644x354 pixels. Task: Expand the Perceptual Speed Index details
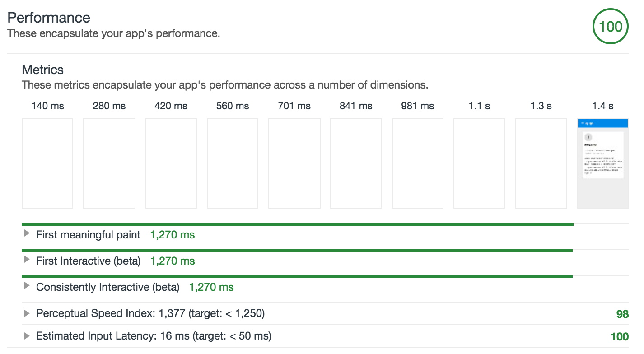tap(27, 313)
